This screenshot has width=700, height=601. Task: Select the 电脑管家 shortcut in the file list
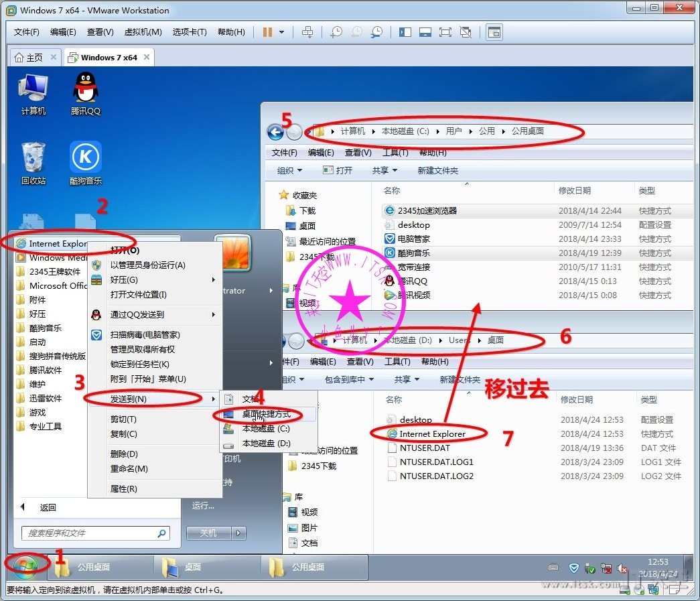point(413,239)
